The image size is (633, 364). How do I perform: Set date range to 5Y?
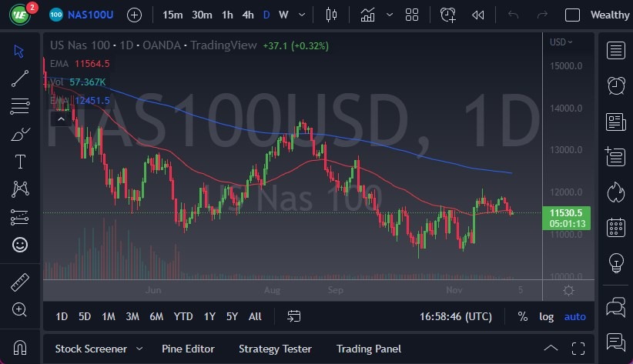pyautogui.click(x=232, y=316)
